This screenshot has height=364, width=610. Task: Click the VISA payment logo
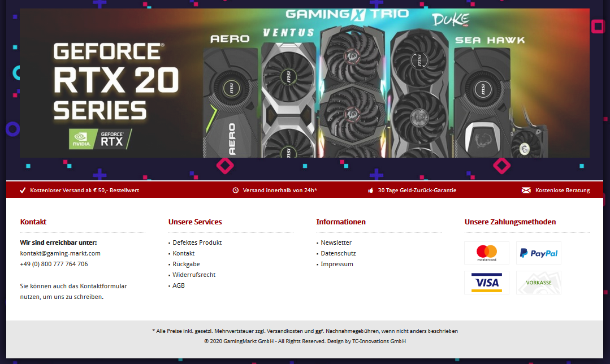tap(487, 283)
